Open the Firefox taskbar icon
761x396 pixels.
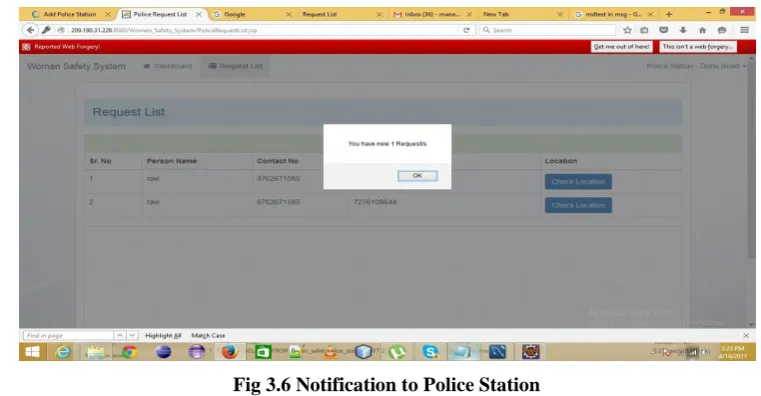click(x=230, y=352)
